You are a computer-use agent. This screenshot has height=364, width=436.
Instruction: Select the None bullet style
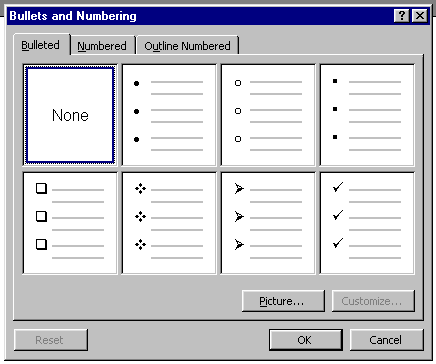click(x=70, y=115)
